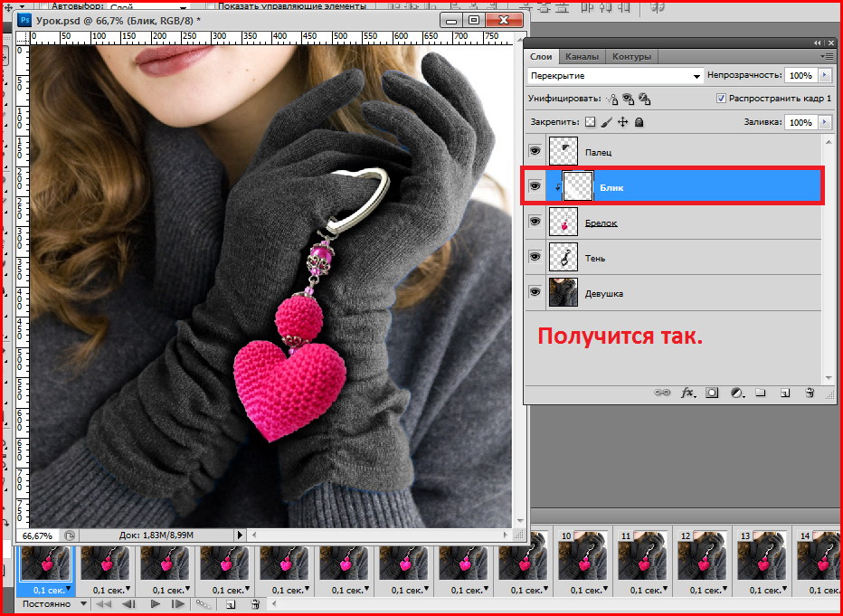The width and height of the screenshot is (843, 616).
Task: Go to next animation frame
Action: pyautogui.click(x=178, y=604)
